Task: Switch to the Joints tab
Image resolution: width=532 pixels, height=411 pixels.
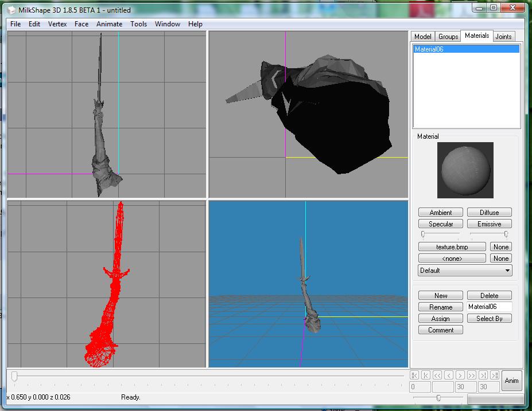Action: 503,37
